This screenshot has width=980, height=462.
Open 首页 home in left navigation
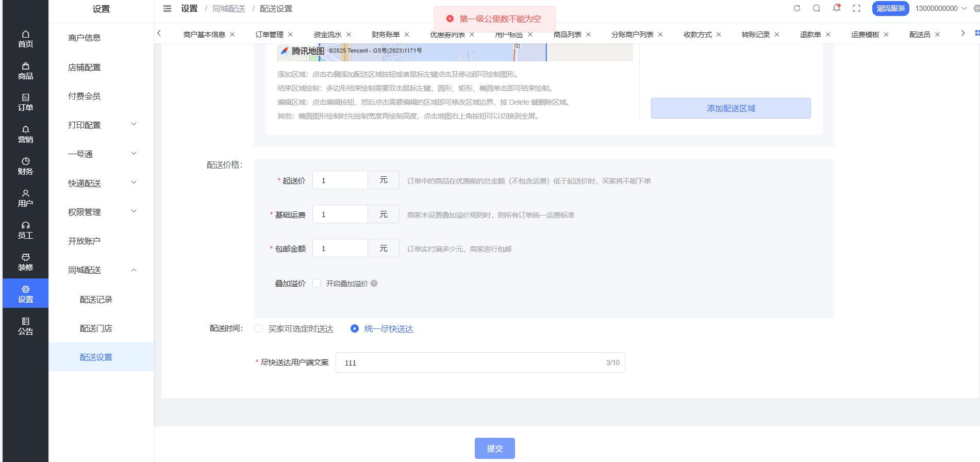point(25,39)
